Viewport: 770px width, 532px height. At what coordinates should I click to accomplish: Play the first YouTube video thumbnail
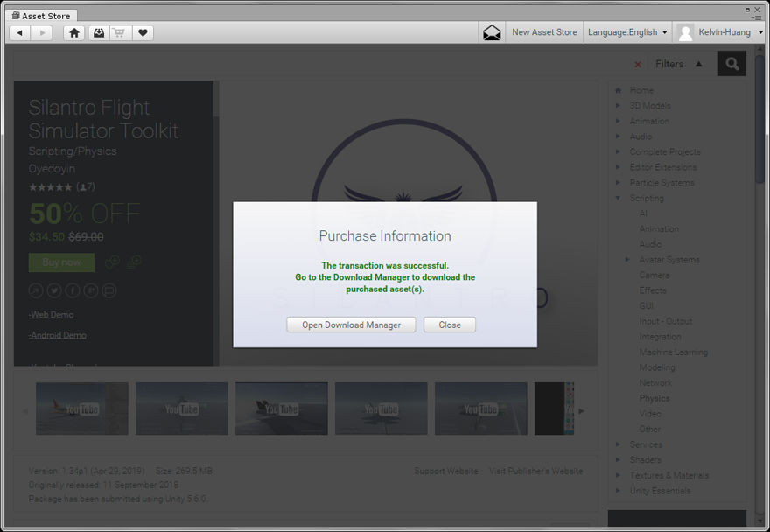pyautogui.click(x=82, y=409)
